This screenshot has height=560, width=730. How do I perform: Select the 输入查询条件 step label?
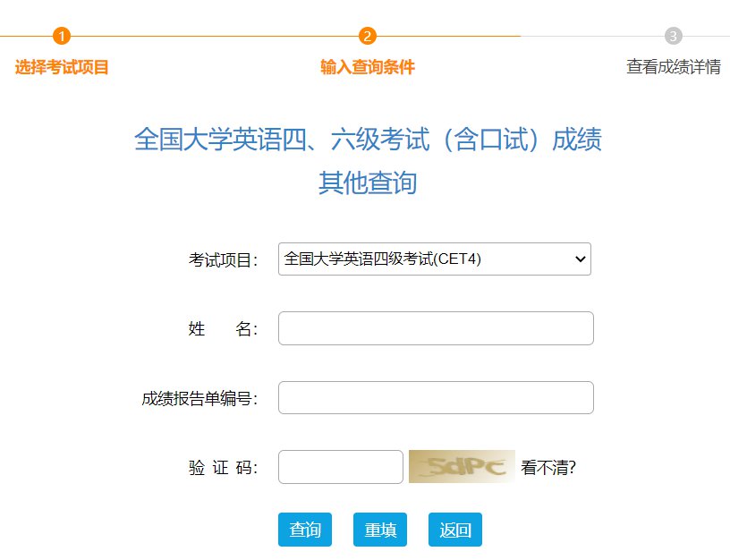(x=368, y=67)
